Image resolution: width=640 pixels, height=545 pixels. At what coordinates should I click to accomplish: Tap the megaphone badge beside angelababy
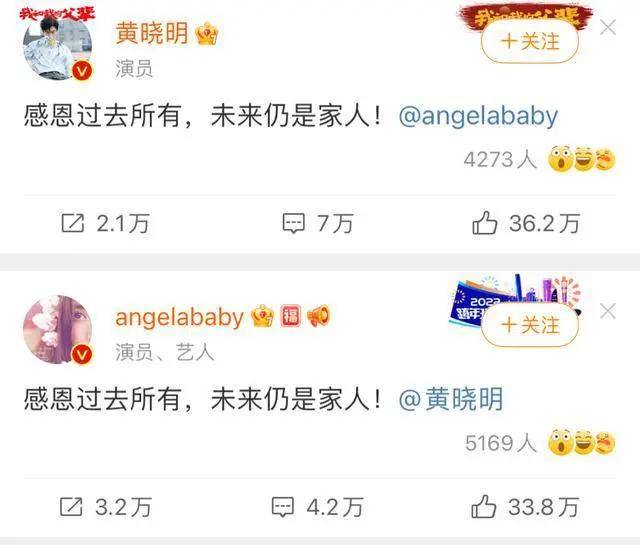tap(318, 316)
